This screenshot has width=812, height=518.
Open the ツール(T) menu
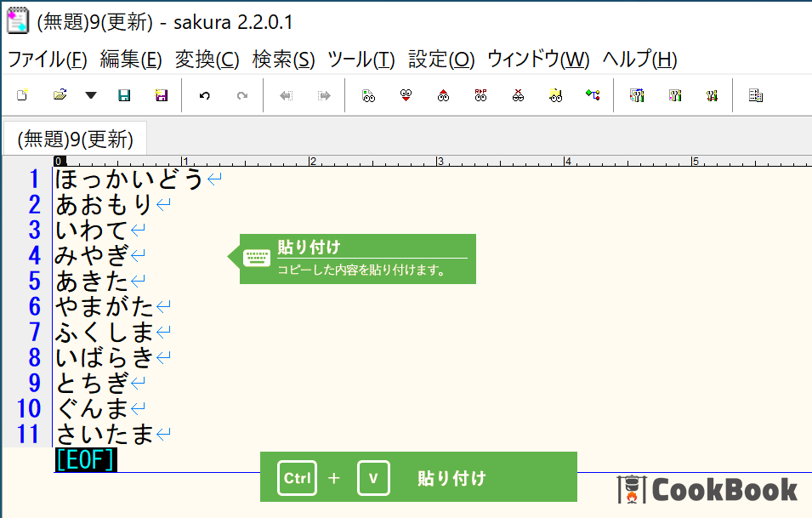coord(361,59)
